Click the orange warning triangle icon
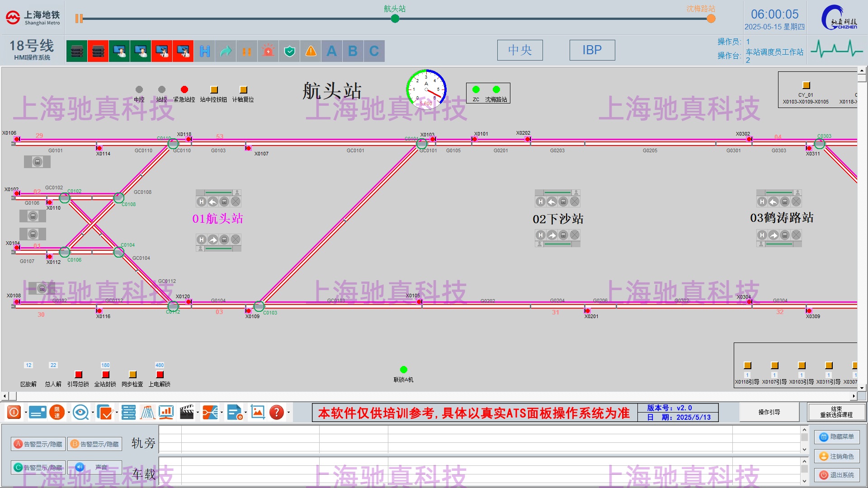Viewport: 868px width, 488px height. pos(311,51)
